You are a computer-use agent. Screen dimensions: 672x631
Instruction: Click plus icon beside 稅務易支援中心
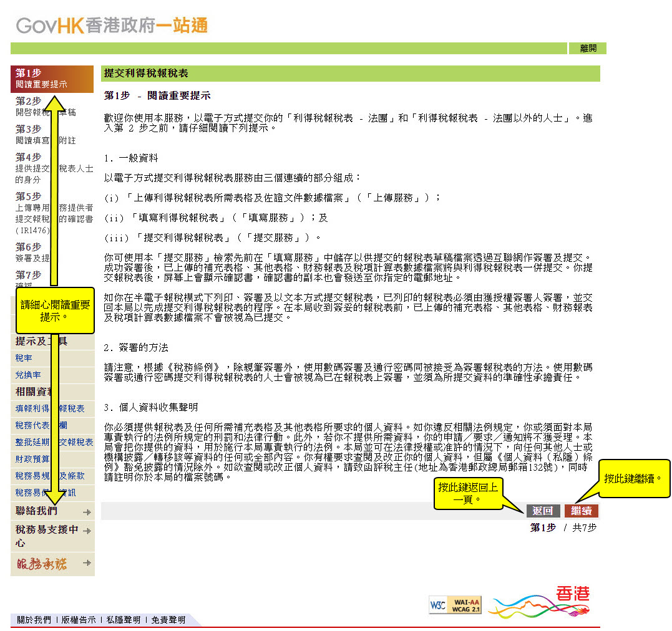87,531
